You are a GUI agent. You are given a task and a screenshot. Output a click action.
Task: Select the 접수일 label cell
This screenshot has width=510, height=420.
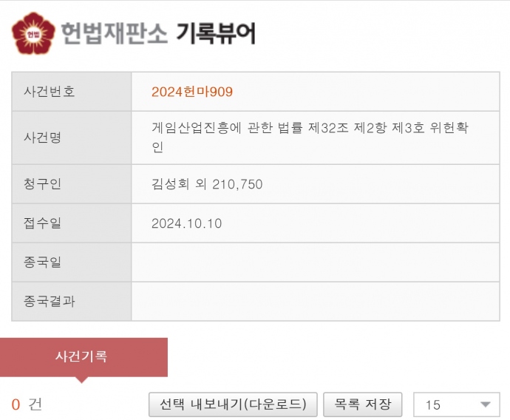(x=72, y=223)
